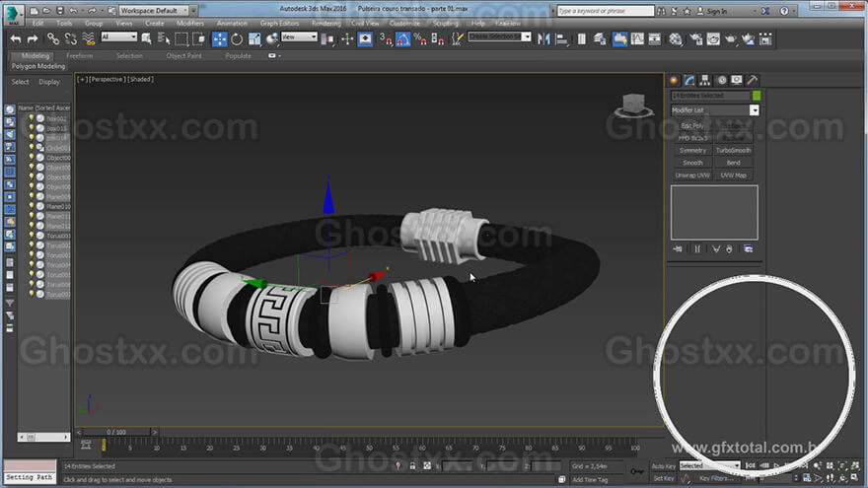This screenshot has width=868, height=488.
Task: Switch to Modify command panel tab
Action: coord(689,80)
